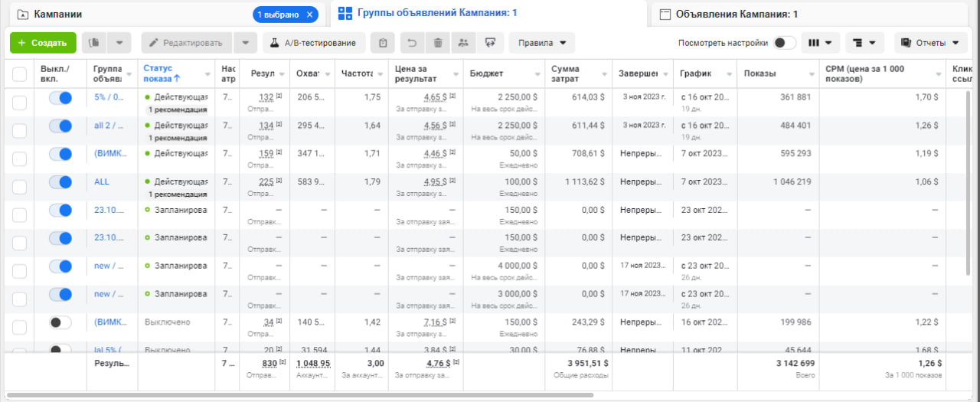The height and width of the screenshot is (402, 980).
Task: Switch to the 'Кампании' tab
Action: pos(57,14)
